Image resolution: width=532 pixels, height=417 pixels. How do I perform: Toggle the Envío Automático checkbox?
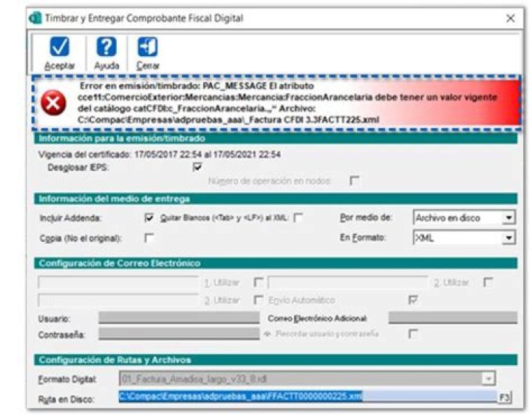coord(413,300)
